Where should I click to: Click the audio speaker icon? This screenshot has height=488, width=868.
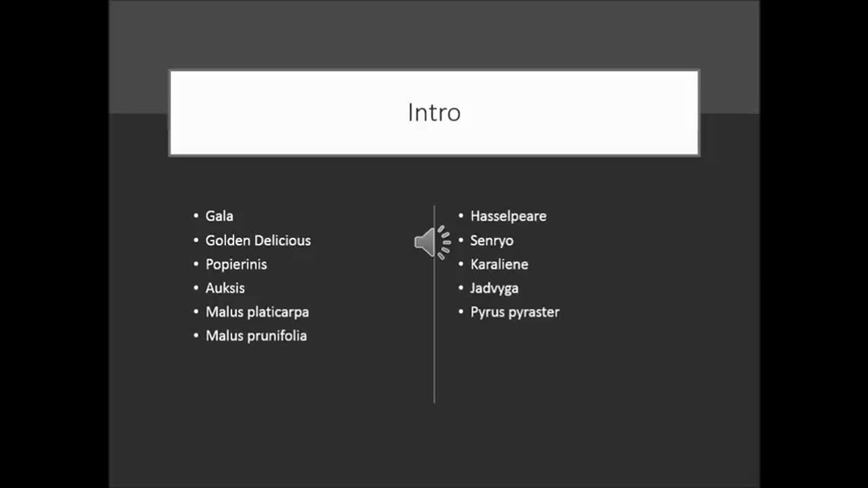click(x=433, y=242)
